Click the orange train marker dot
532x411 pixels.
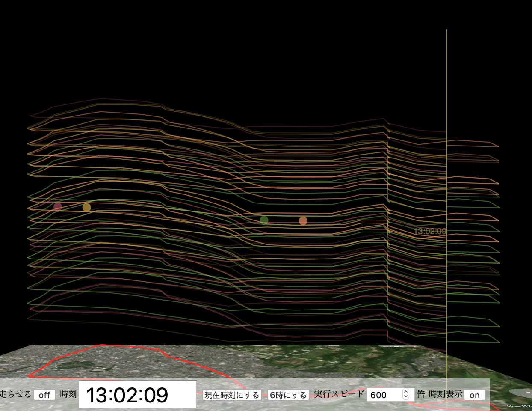pyautogui.click(x=303, y=221)
